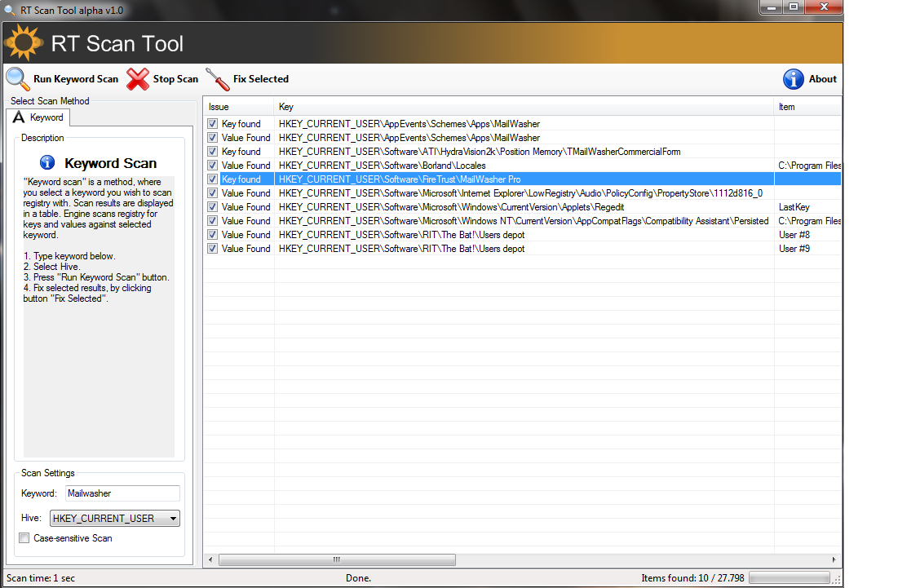Image resolution: width=898 pixels, height=588 pixels.
Task: Click the scroll-right arrow of the results list
Action: click(x=834, y=559)
